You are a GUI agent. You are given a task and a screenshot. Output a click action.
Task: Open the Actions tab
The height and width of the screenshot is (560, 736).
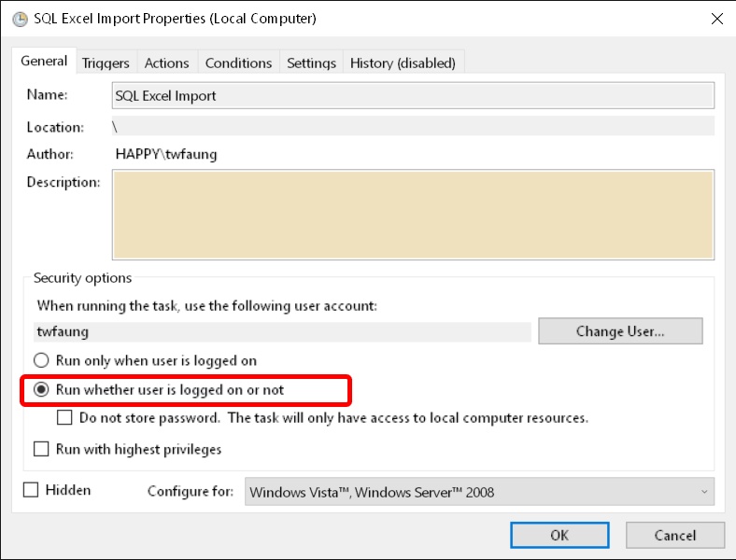click(166, 63)
